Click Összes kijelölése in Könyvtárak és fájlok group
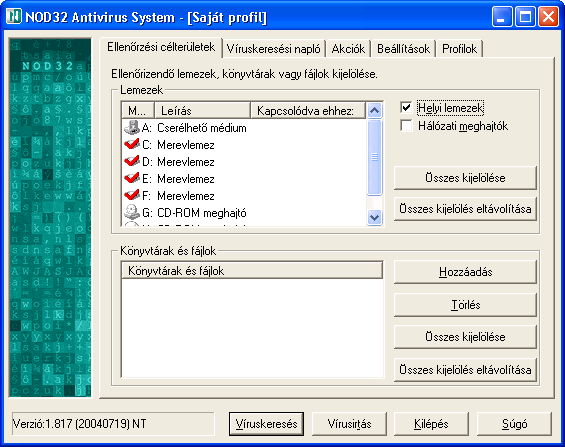This screenshot has width=565, height=447. tap(465, 337)
